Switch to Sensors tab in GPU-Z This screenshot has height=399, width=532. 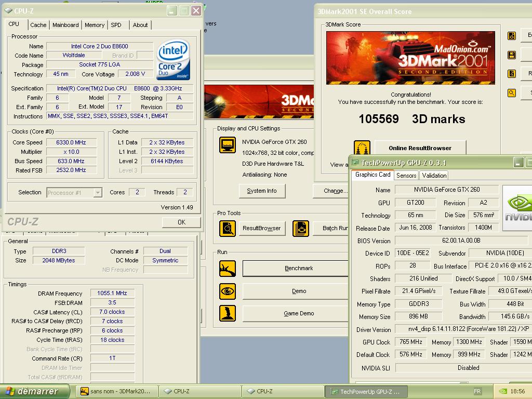406,176
